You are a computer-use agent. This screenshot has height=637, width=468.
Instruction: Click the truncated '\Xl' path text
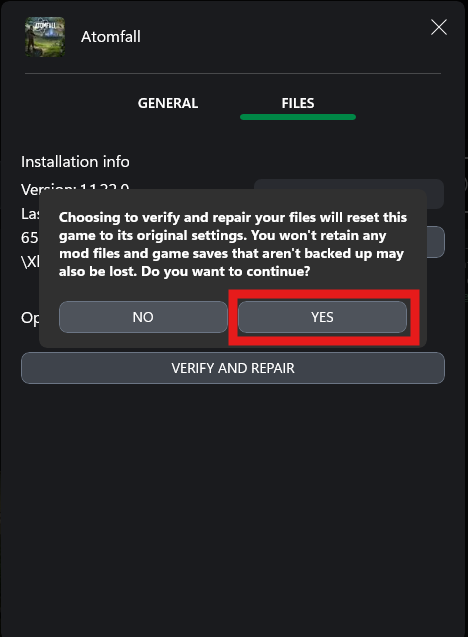click(x=30, y=262)
